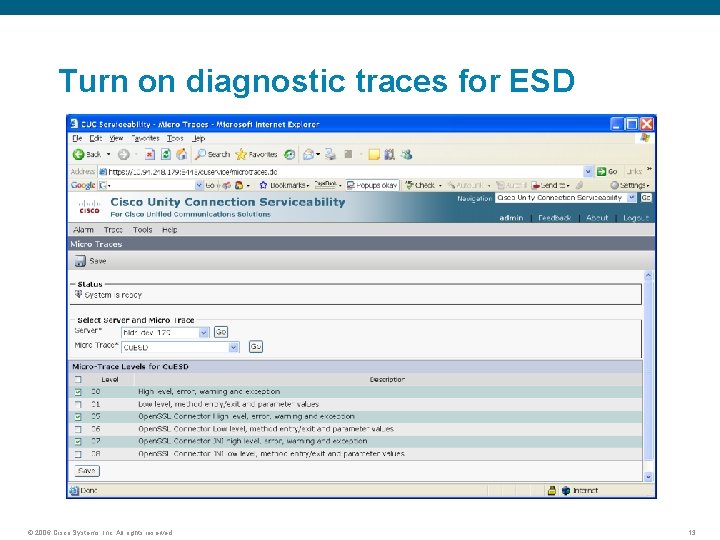Click the browser Back arrow icon
This screenshot has width=720, height=540.
[79, 155]
